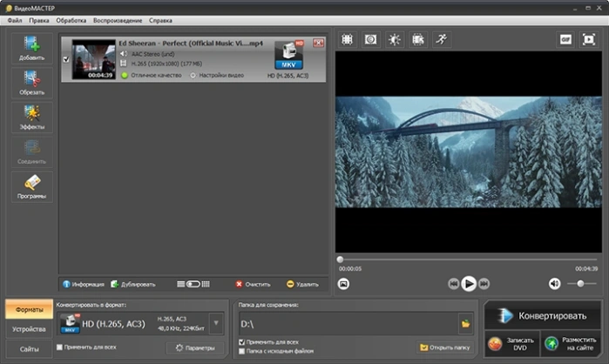The height and width of the screenshot is (364, 609).
Task: Open brightness enhancement tool above the preview
Action: coord(394,39)
